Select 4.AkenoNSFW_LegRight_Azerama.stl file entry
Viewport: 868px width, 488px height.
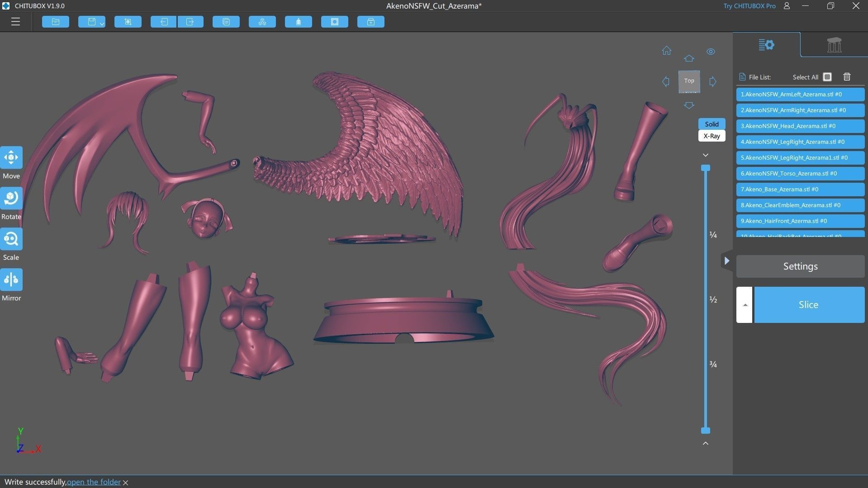point(800,142)
